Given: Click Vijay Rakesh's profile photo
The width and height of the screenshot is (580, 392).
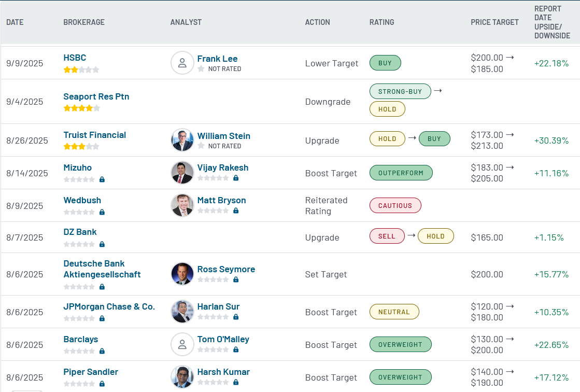Looking at the screenshot, I should (x=182, y=173).
